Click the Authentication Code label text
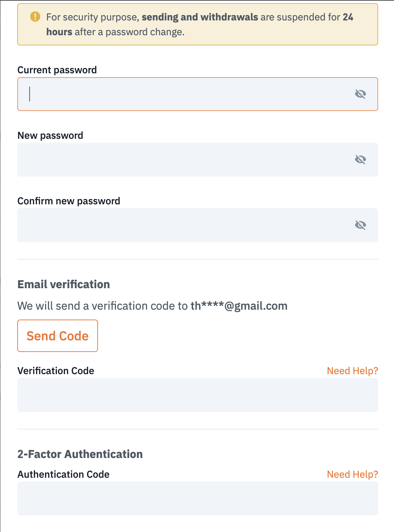The image size is (394, 532). [x=63, y=474]
